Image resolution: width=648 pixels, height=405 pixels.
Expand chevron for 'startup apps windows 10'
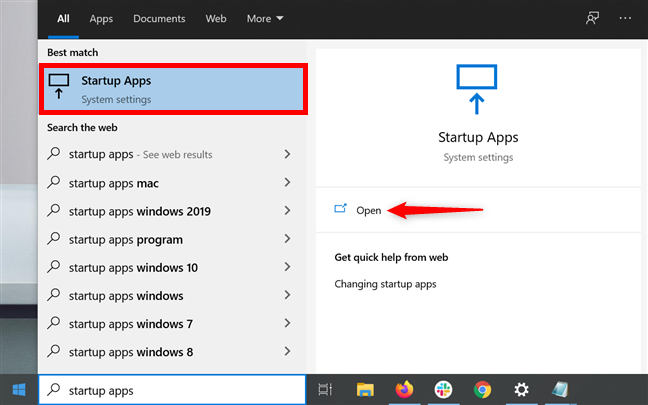[287, 267]
